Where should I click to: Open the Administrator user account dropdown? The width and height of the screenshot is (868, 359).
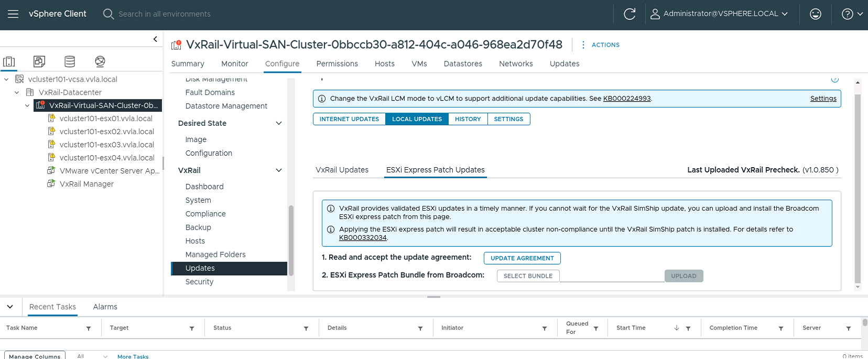point(719,14)
